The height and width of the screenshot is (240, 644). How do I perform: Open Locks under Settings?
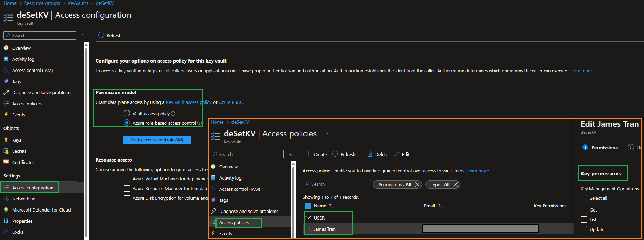(x=17, y=232)
